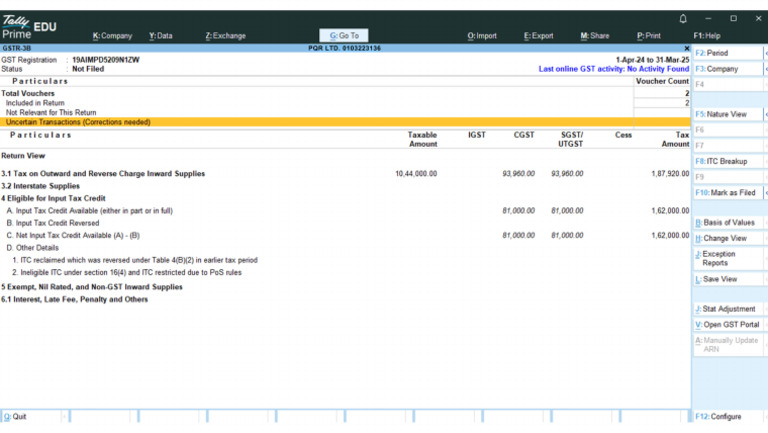Select ITC reclaimed under Table 4(B)(2) row
Image resolution: width=768 pixels, height=433 pixels.
point(345,260)
